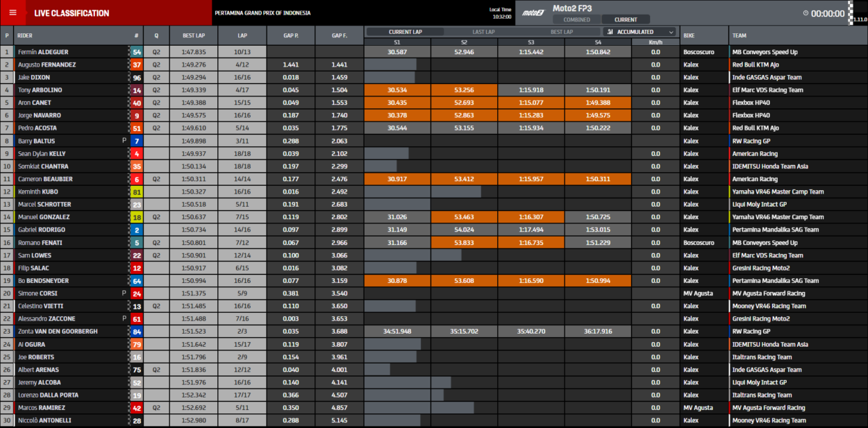The image size is (868, 428).
Task: Click number badge 64 for Bendsneyder
Action: [x=137, y=281]
